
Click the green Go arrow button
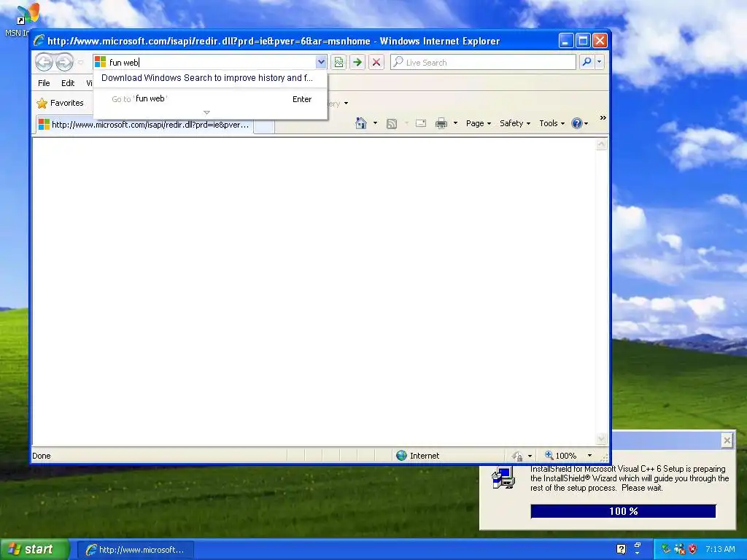coord(357,63)
